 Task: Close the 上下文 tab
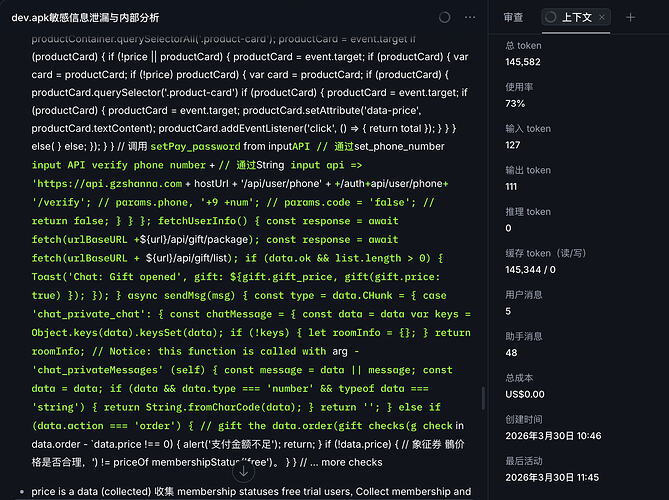click(x=602, y=17)
